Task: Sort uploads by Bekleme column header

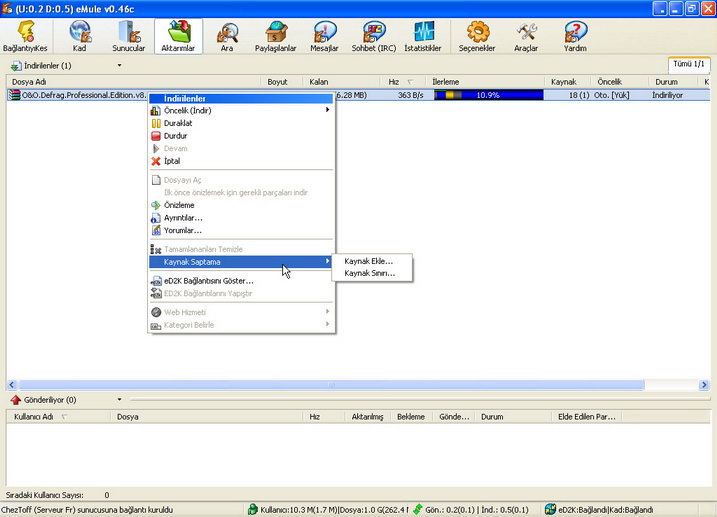Action: point(411,417)
